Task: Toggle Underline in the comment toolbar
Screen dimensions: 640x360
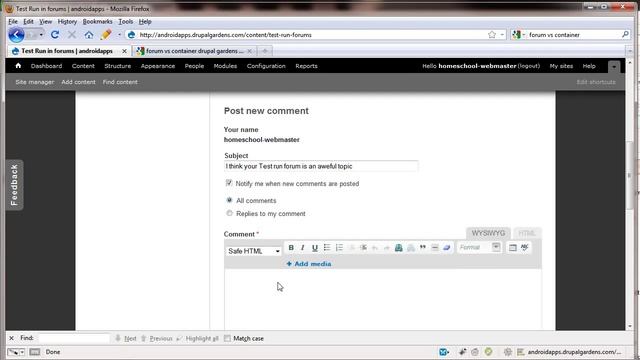Action: click(x=315, y=247)
